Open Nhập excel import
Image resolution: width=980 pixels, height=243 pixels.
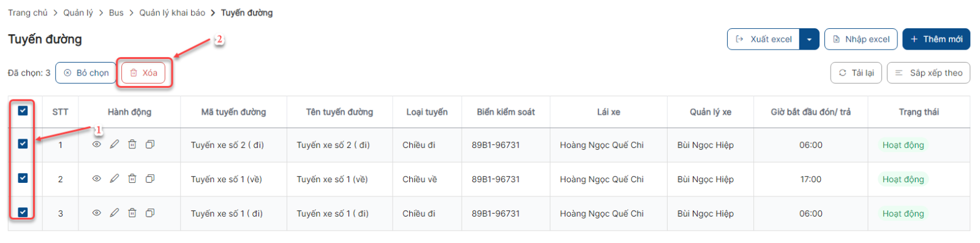[861, 39]
